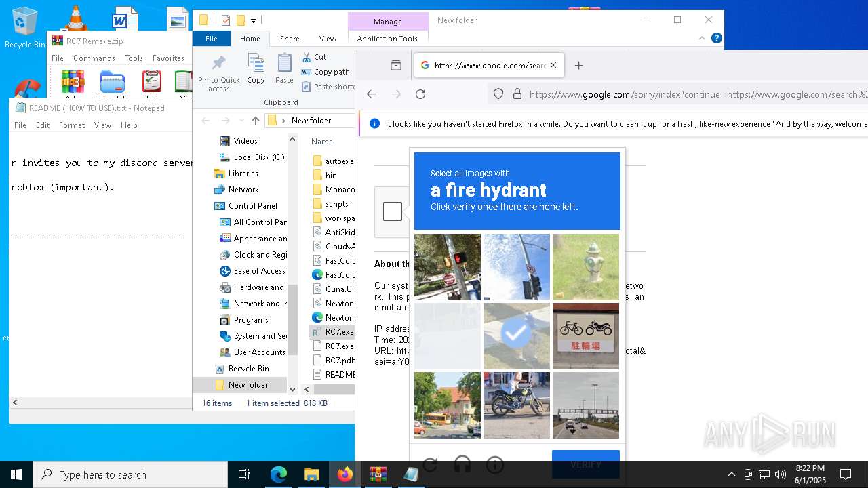Expand recent locations dropdown in Explorer
The height and width of the screenshot is (488, 868).
click(241, 121)
